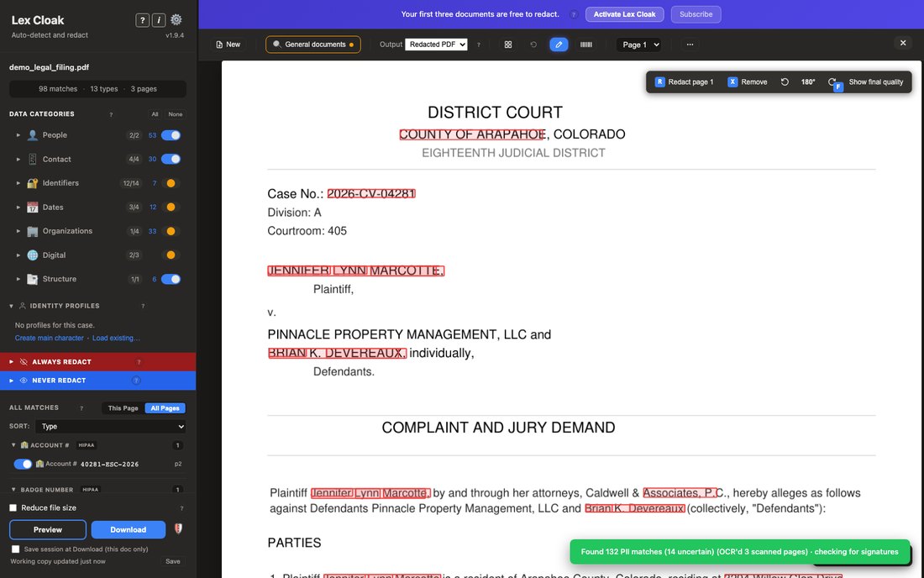Click the undo arrow in toolbar
924x578 pixels.
(x=533, y=45)
